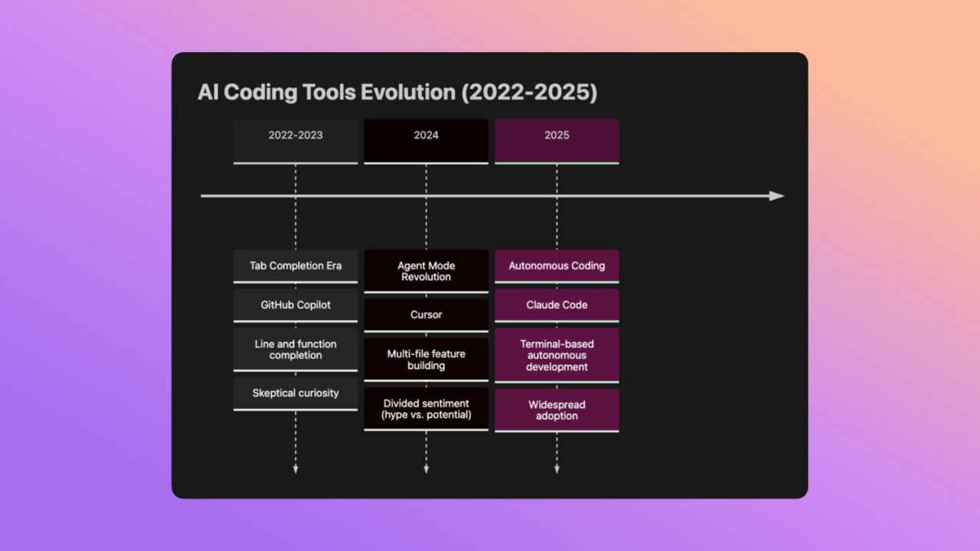Image resolution: width=980 pixels, height=551 pixels.
Task: Select Terminal-based autonomous development box
Action: (x=557, y=355)
